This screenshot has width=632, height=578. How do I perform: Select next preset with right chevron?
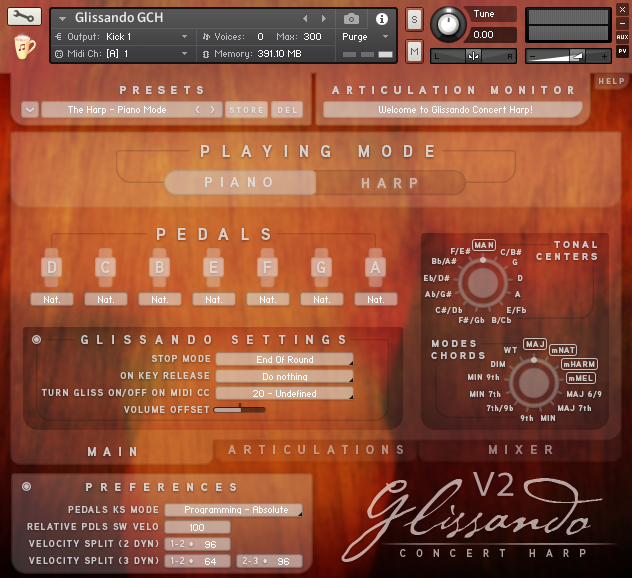212,110
